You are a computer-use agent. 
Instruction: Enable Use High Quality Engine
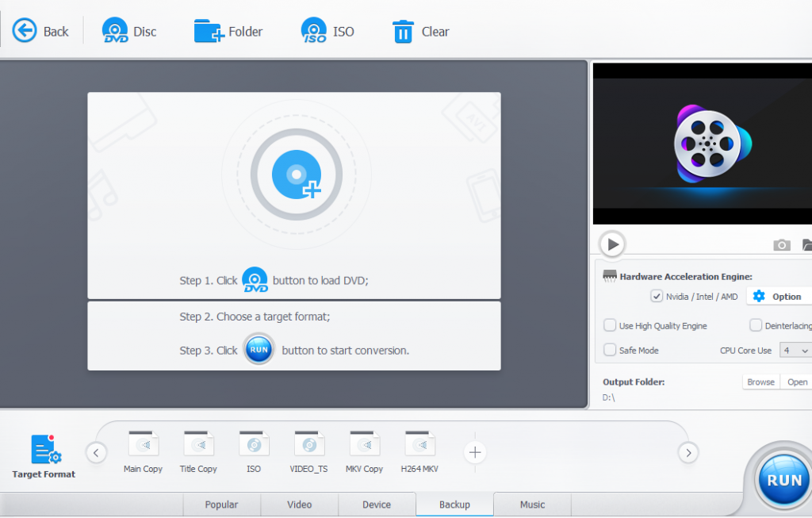(x=610, y=325)
